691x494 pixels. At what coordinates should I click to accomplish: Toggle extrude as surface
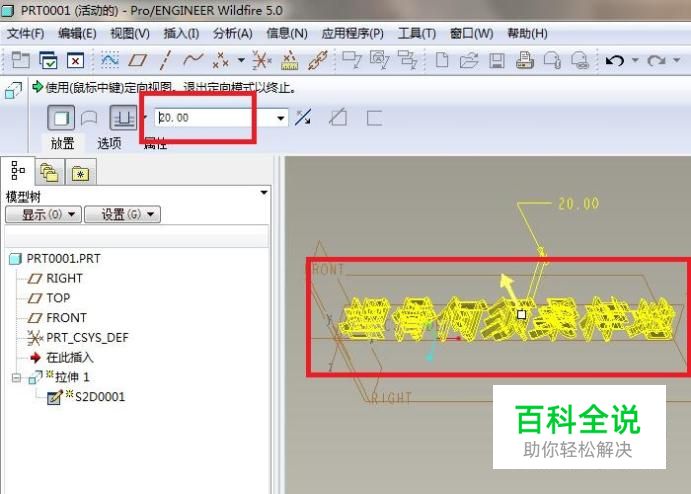(89, 118)
